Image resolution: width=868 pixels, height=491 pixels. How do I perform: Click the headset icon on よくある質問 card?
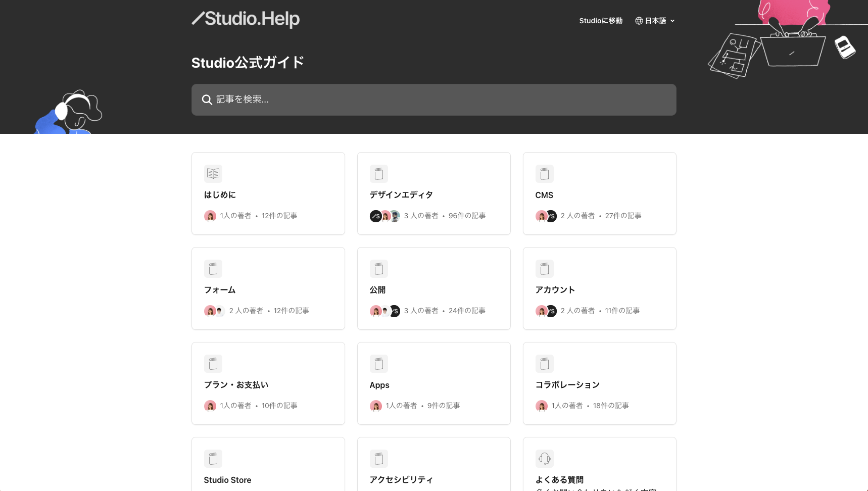click(x=545, y=459)
